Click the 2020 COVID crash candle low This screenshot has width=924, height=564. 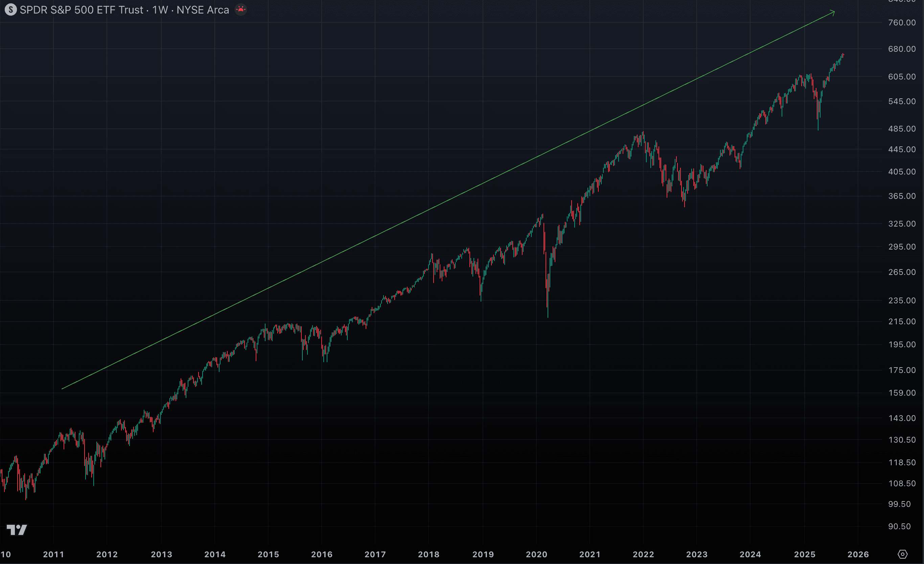(x=548, y=317)
